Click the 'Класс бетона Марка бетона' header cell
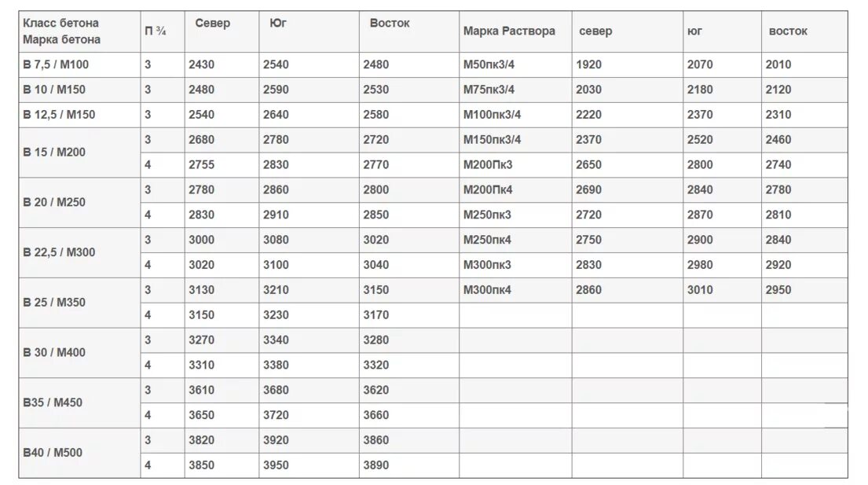Image resolution: width=868 pixels, height=485 pixels. pyautogui.click(x=79, y=31)
